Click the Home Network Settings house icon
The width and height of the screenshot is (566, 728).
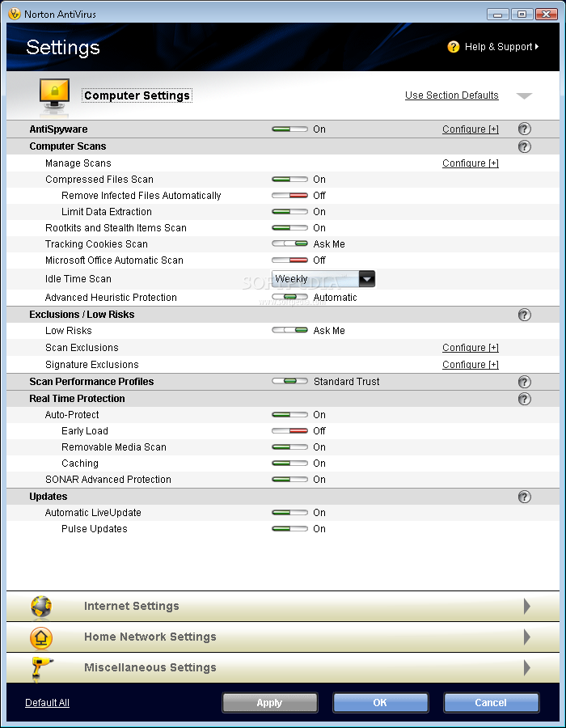pos(41,637)
